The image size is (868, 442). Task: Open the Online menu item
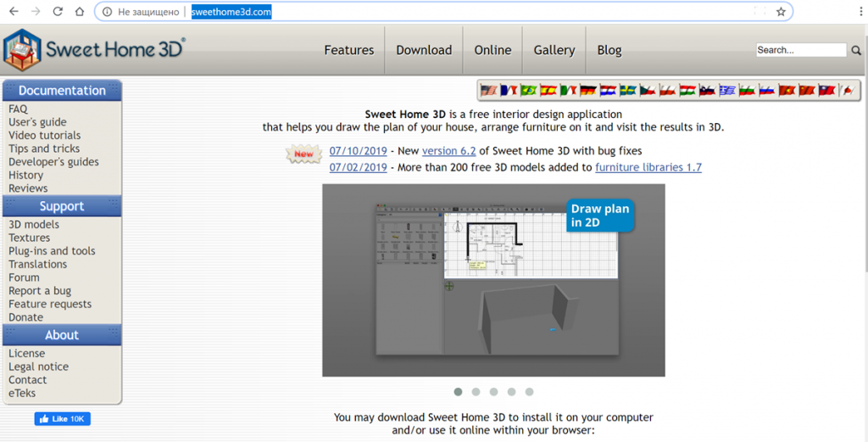[x=492, y=50]
